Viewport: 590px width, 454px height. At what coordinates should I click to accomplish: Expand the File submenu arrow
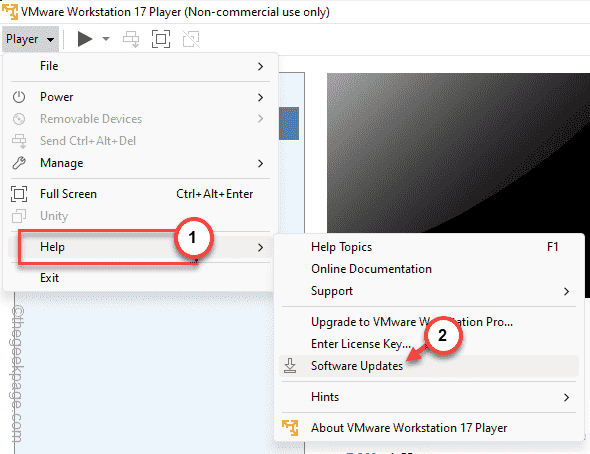[260, 67]
